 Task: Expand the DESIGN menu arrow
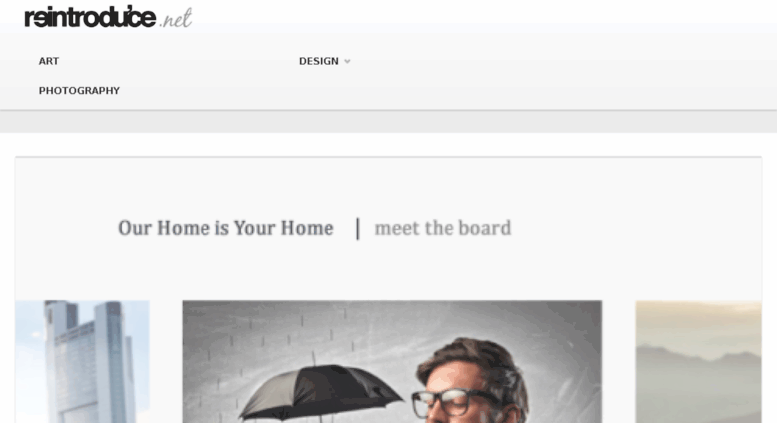click(347, 61)
